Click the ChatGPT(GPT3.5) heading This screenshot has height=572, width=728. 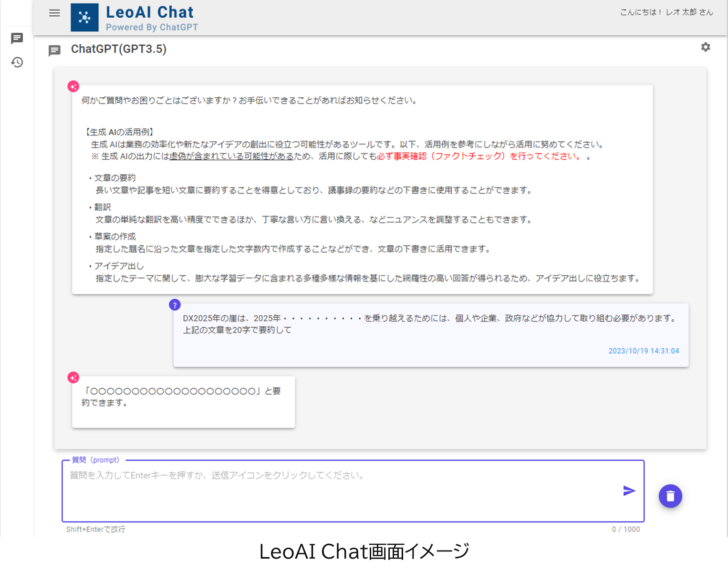119,49
